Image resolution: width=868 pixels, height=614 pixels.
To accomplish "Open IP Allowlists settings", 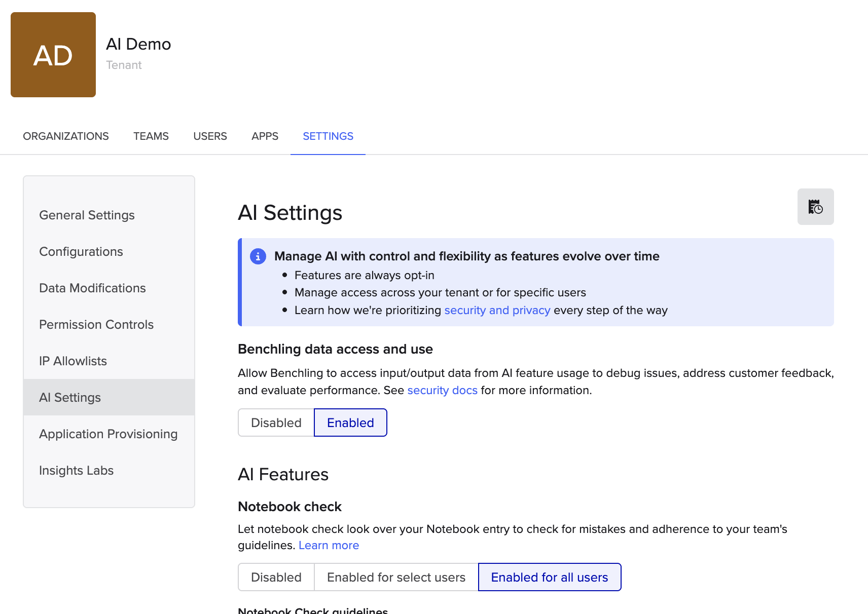I will pyautogui.click(x=73, y=361).
